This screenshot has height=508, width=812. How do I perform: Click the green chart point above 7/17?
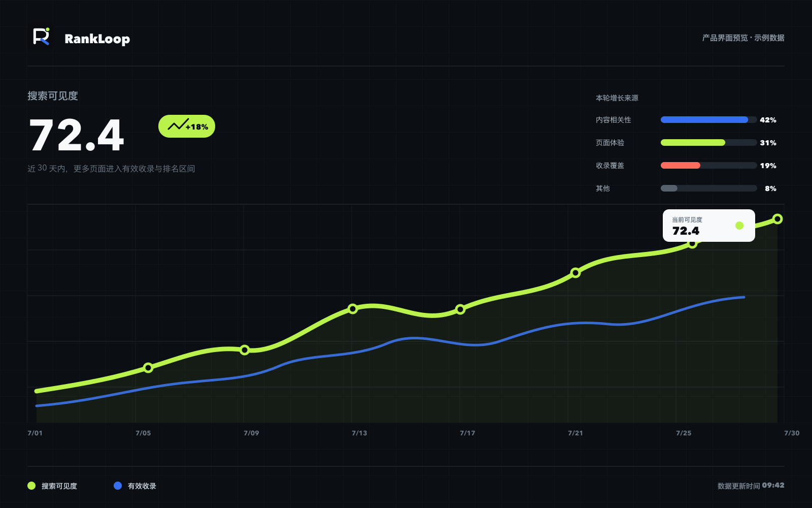click(460, 309)
